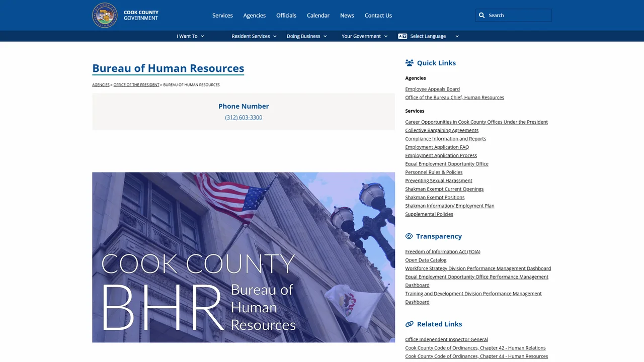The image size is (644, 362).
Task: Click the Cook County BHR banner image
Action: pos(244,257)
